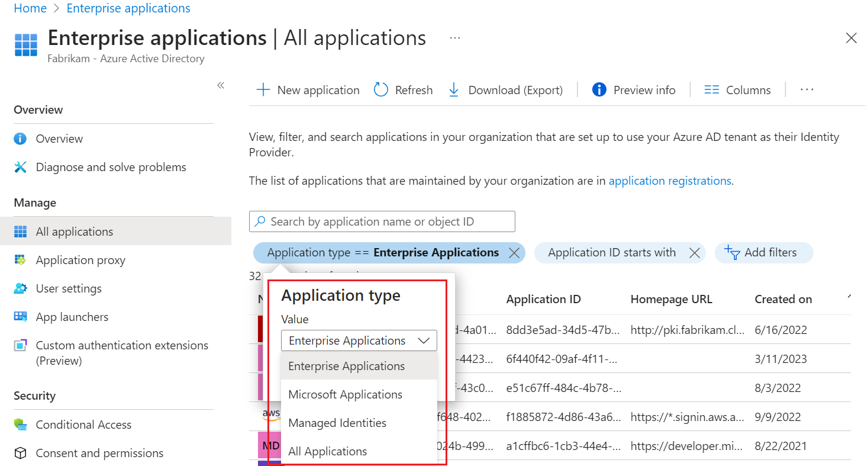868x466 pixels.
Task: Remove Application ID starts with filter
Action: pyautogui.click(x=695, y=253)
